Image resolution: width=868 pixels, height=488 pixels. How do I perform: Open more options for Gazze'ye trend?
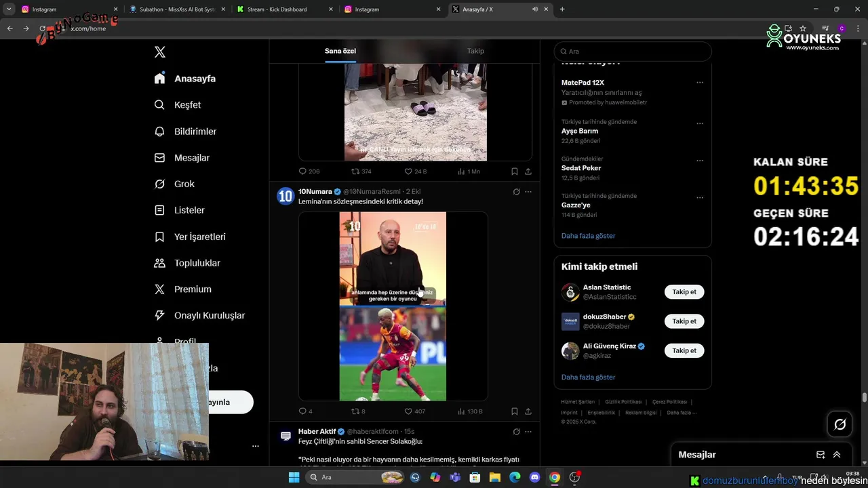700,198
